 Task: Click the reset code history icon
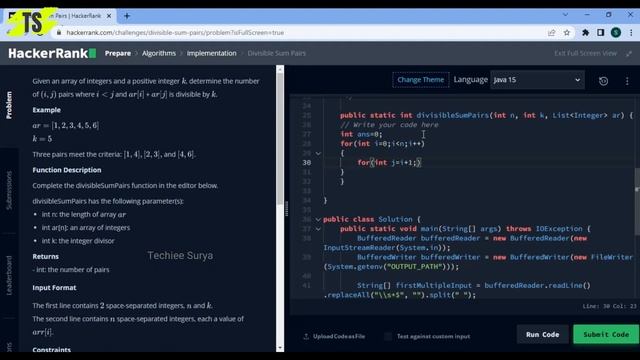click(603, 81)
